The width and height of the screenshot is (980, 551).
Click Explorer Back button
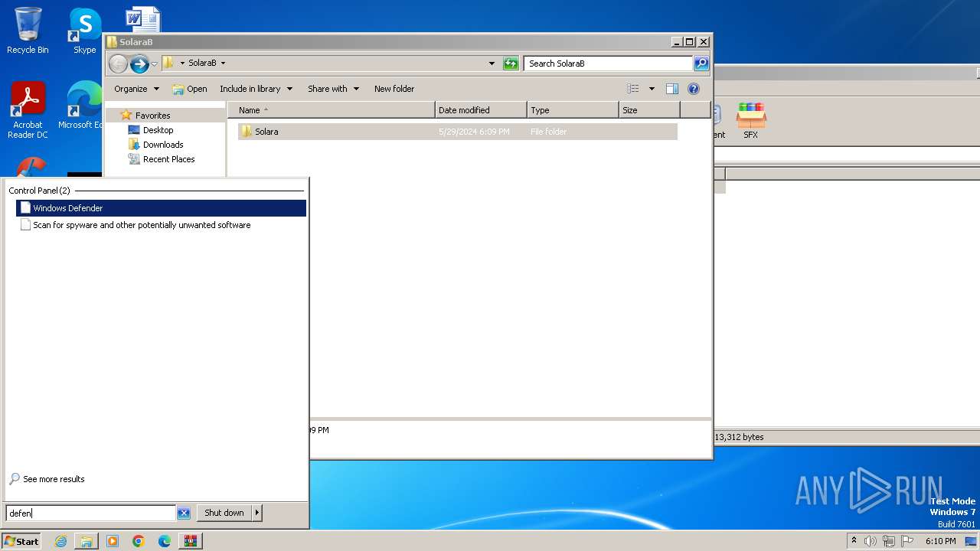(118, 64)
